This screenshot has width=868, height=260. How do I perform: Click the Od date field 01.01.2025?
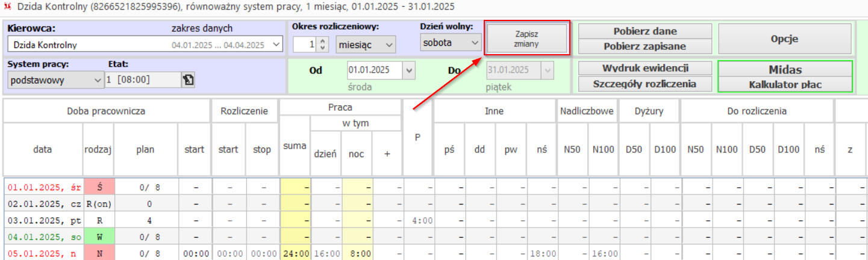coord(376,70)
